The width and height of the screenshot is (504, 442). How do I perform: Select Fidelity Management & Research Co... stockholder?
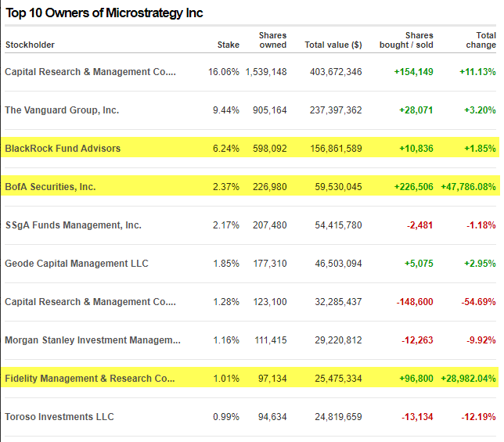tap(90, 379)
